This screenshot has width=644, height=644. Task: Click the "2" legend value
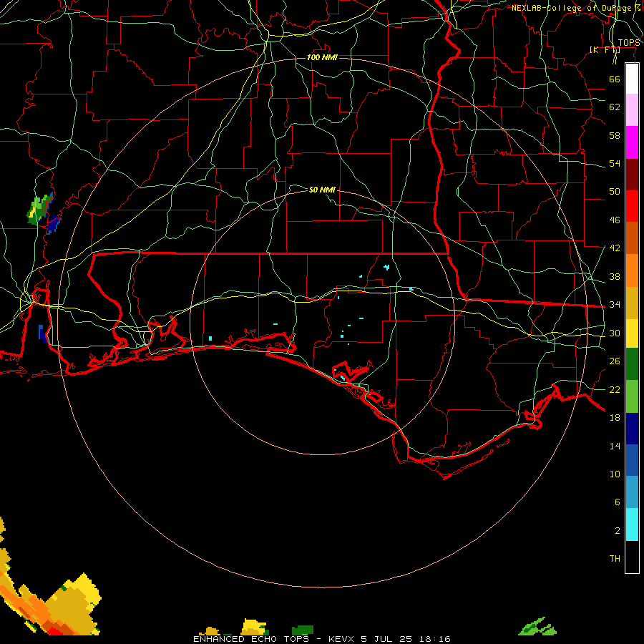pos(618,531)
